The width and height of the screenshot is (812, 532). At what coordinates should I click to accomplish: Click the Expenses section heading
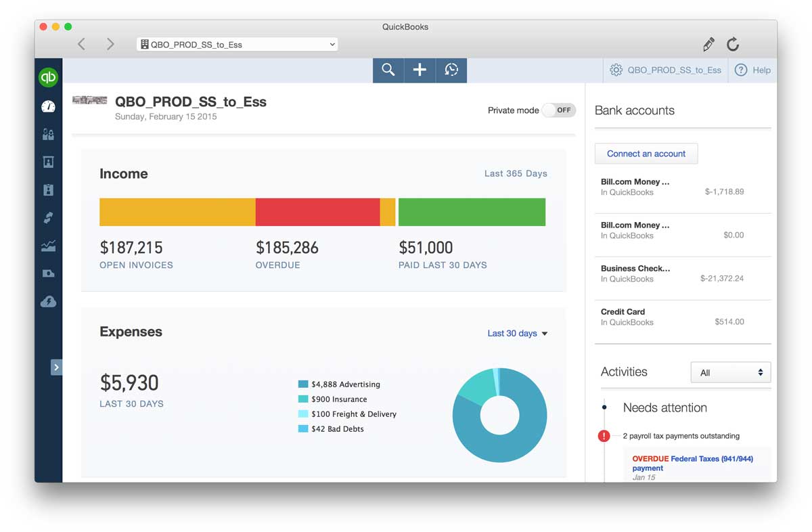131,332
